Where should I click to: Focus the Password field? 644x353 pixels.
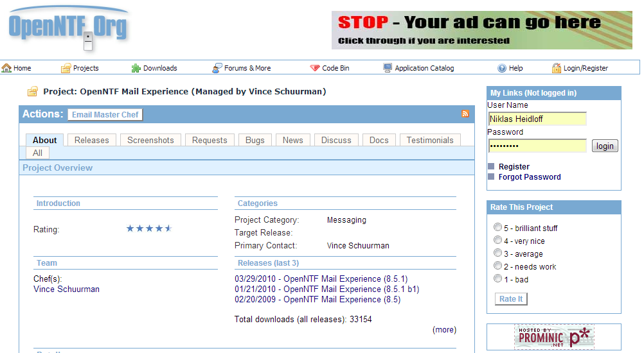pyautogui.click(x=537, y=146)
